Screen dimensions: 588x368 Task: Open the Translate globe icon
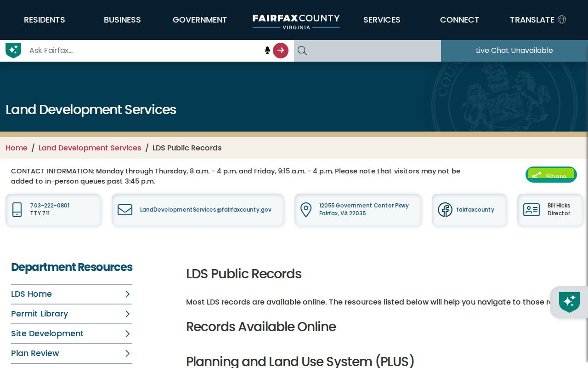coord(561,19)
